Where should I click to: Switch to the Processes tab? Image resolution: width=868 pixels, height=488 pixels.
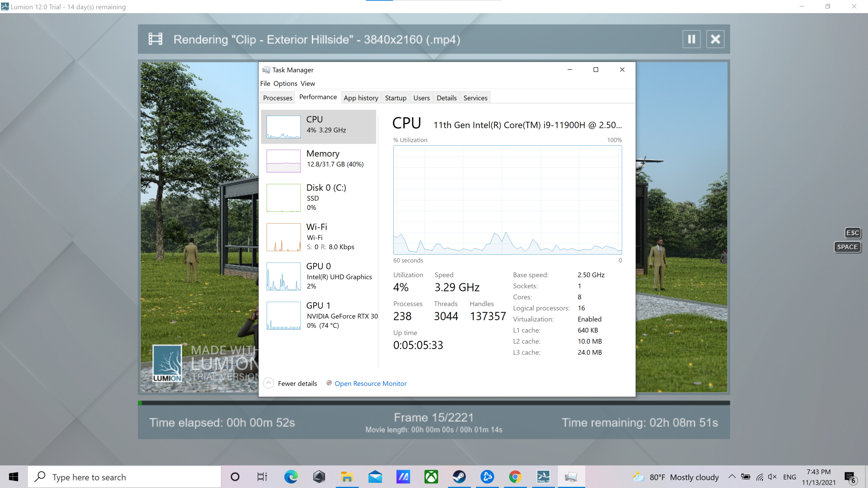pos(278,98)
